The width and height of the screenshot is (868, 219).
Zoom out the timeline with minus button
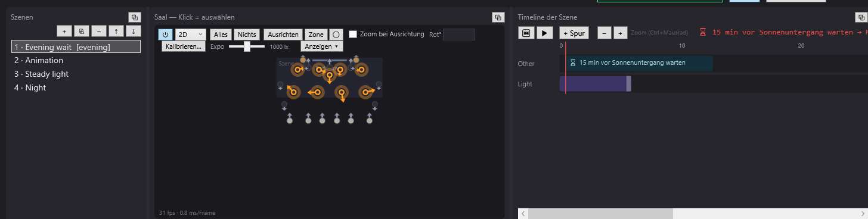tap(604, 33)
